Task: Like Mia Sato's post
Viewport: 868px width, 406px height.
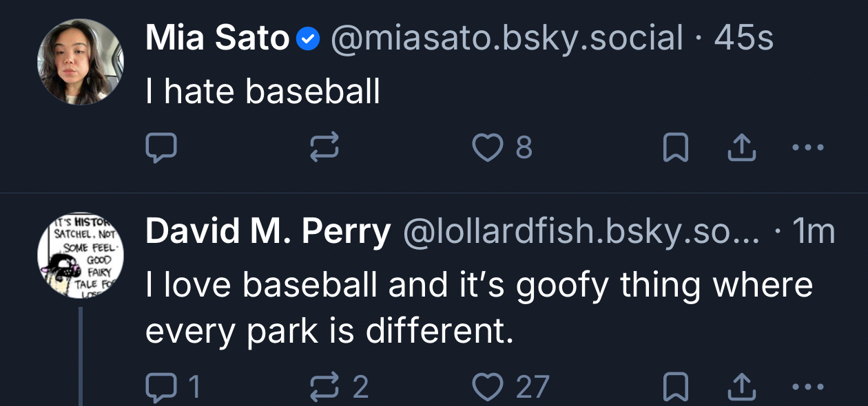Action: coord(488,147)
